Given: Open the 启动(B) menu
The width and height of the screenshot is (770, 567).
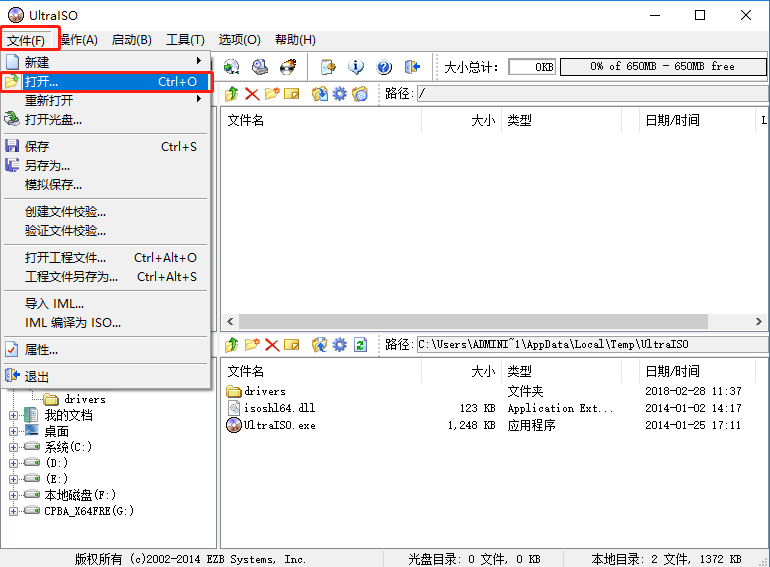Looking at the screenshot, I should click(132, 40).
